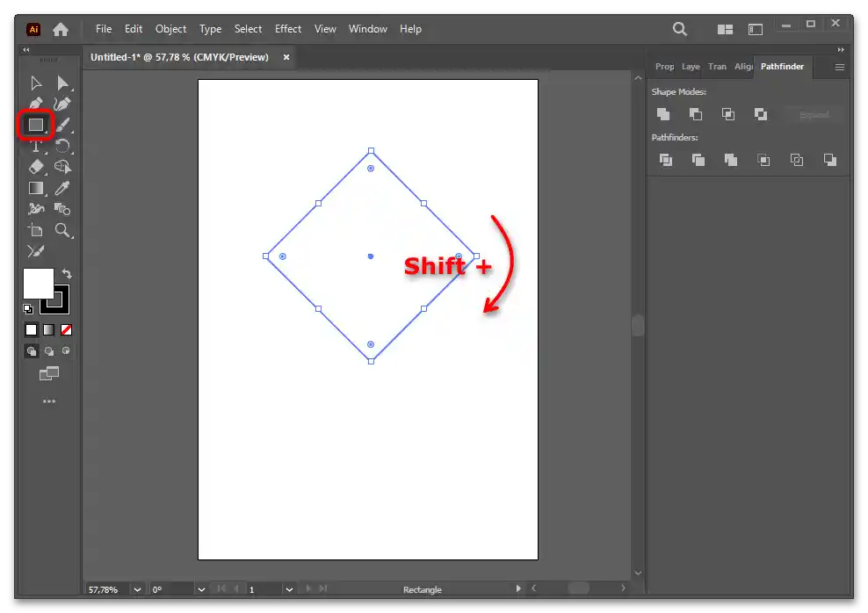Open the workspace switcher icon
868x613 pixels.
(756, 29)
